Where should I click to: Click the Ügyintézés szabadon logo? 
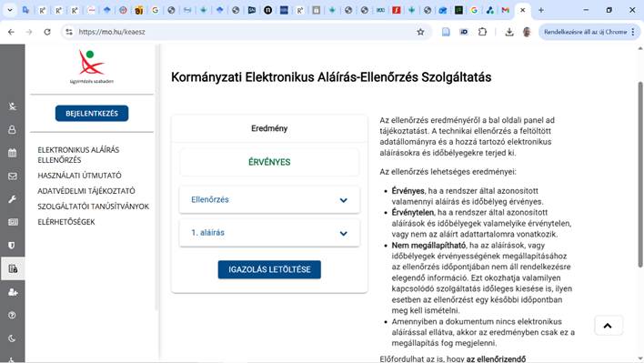pos(92,66)
